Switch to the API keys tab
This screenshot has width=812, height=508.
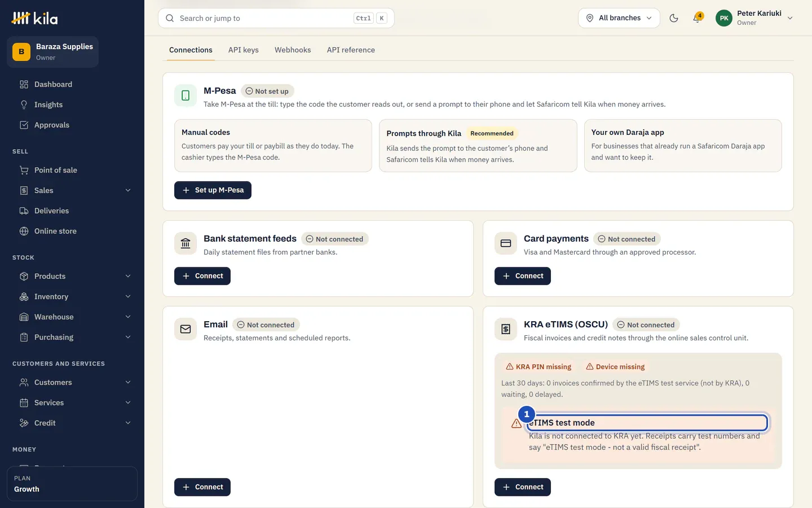(244, 50)
